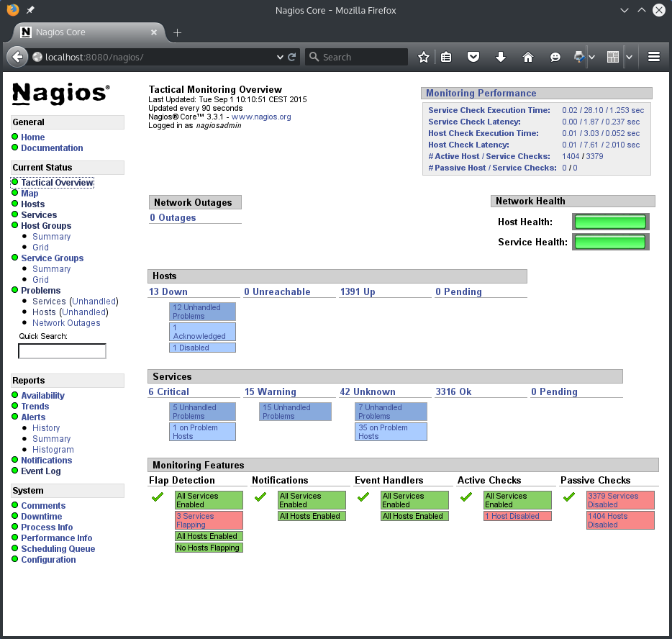This screenshot has width=672, height=639.
Task: Open Service Check Latency details
Action: [474, 122]
